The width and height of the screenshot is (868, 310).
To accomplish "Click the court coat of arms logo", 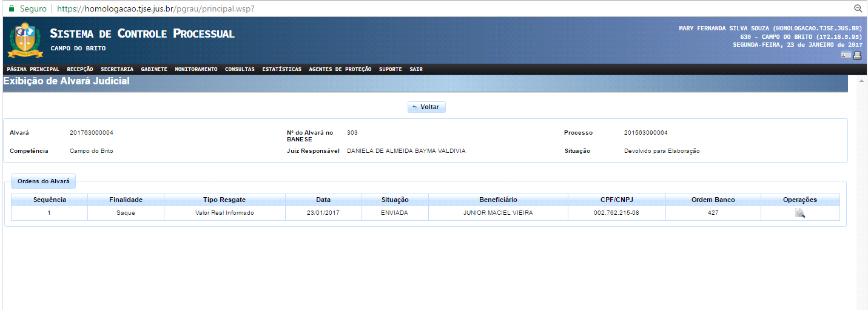I will (x=25, y=40).
